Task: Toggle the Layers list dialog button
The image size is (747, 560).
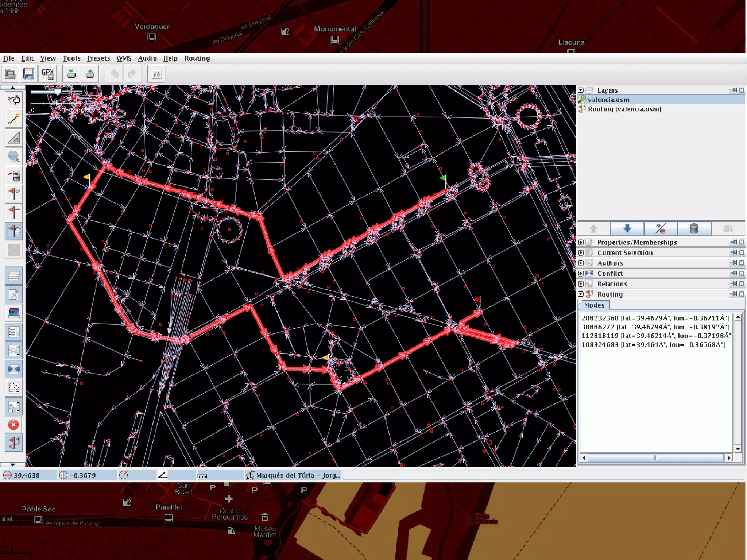Action: point(14,276)
